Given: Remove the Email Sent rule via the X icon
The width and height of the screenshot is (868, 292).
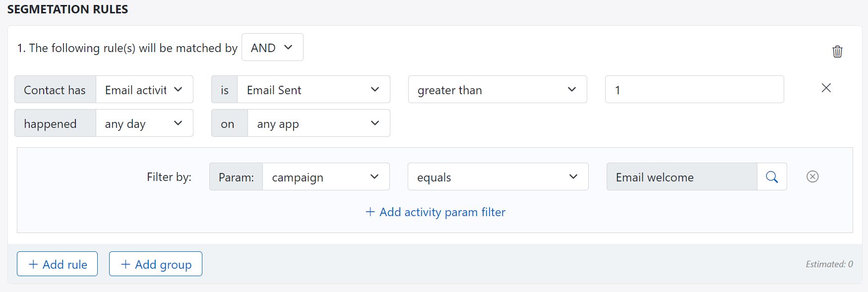Looking at the screenshot, I should [826, 88].
